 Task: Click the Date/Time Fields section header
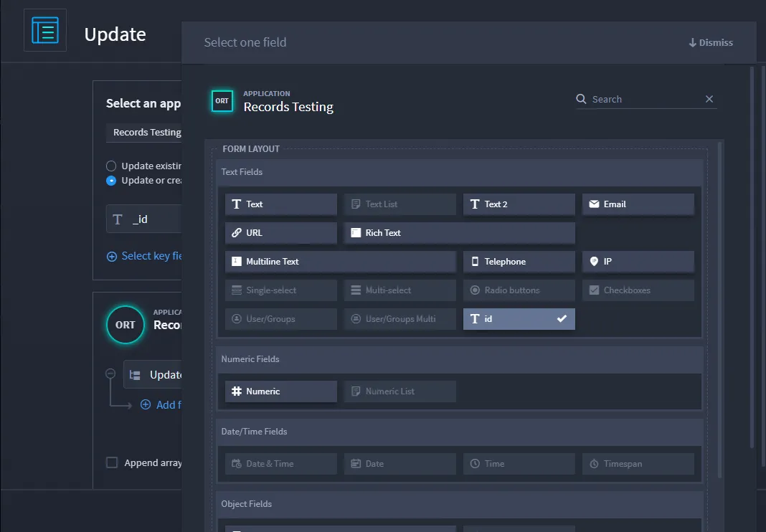pyautogui.click(x=459, y=432)
